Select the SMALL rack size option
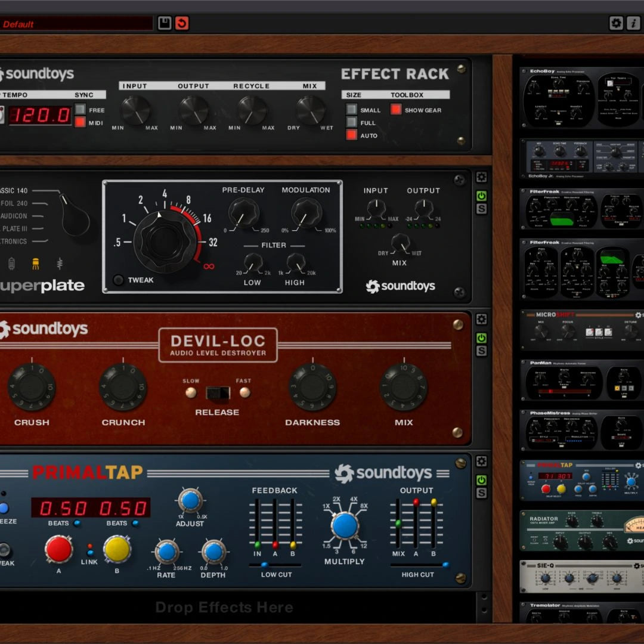 click(352, 110)
